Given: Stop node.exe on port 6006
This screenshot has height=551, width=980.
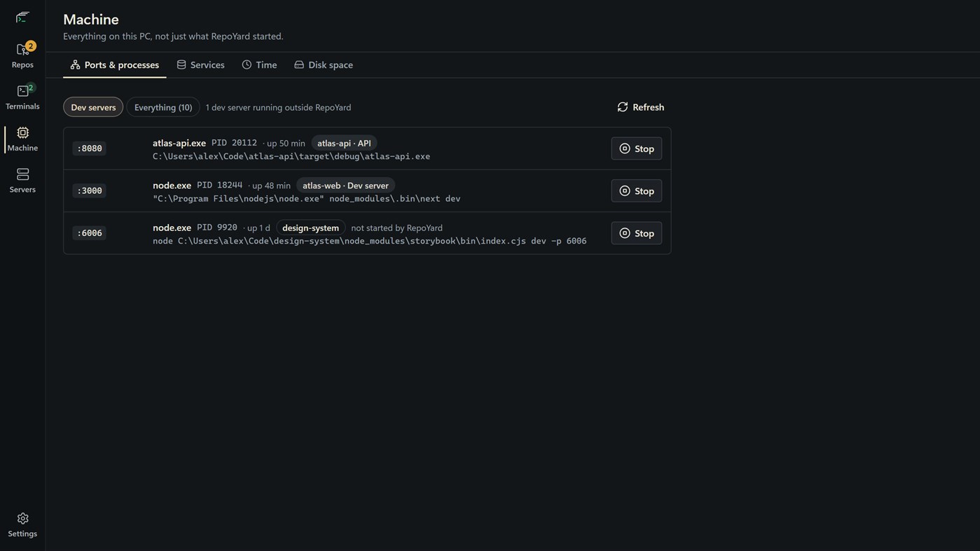Looking at the screenshot, I should (637, 233).
